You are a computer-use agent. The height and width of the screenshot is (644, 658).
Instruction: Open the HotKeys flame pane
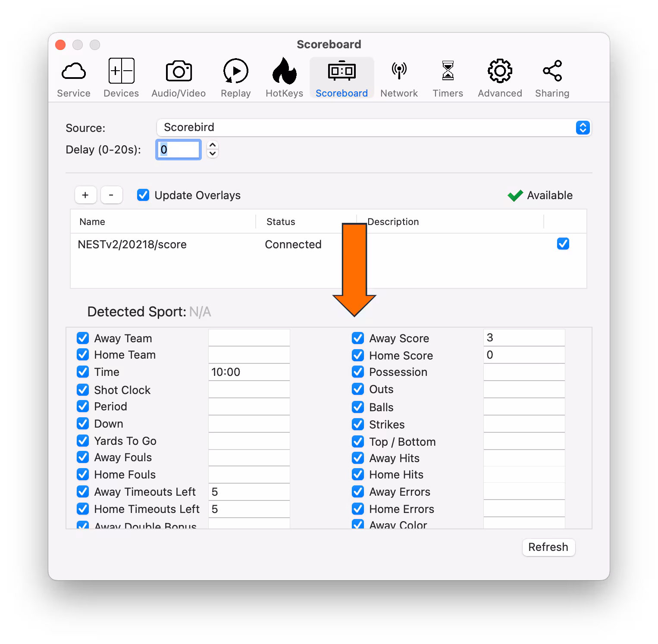(284, 79)
